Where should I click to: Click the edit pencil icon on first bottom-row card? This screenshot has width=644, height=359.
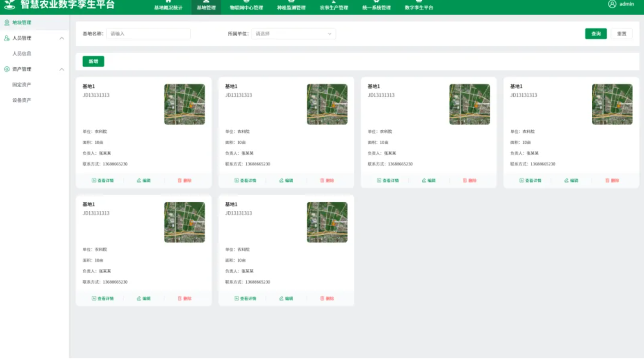139,298
